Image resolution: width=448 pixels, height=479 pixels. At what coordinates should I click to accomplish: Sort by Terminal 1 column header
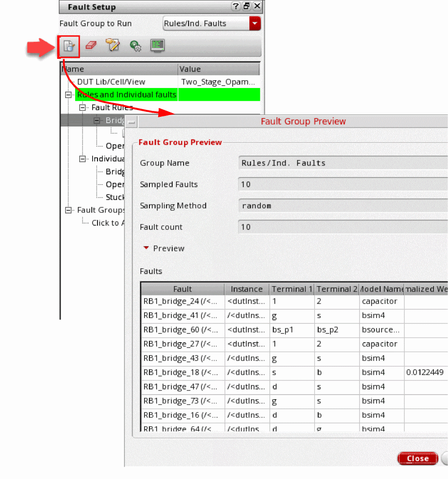pyautogui.click(x=292, y=289)
